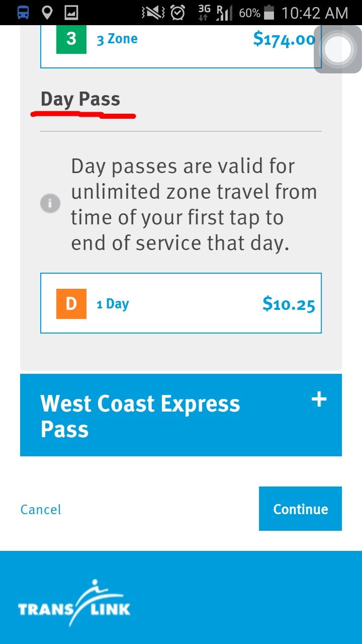Tap the bus notification icon in status bar
The width and height of the screenshot is (362, 644).
(23, 13)
